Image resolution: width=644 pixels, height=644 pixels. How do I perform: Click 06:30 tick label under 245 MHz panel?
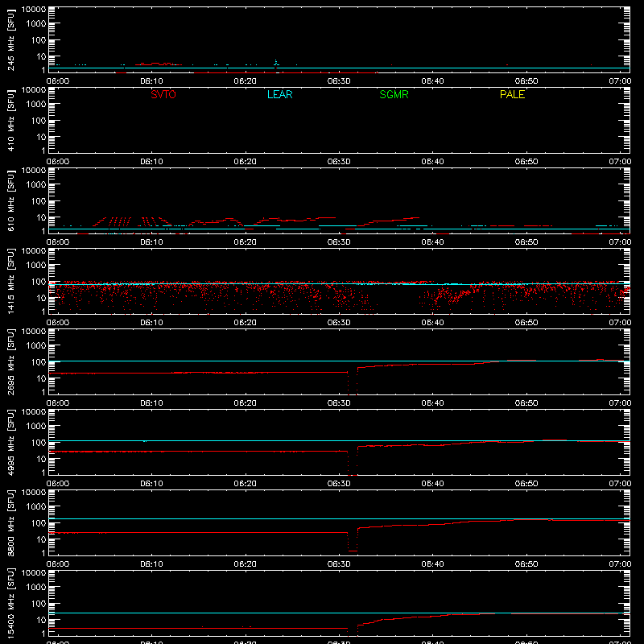339,81
